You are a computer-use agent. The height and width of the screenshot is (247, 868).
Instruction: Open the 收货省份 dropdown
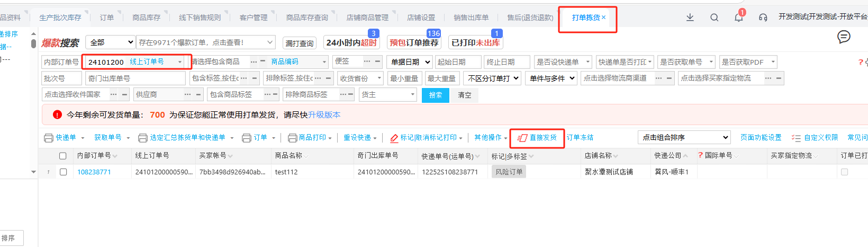pos(360,78)
